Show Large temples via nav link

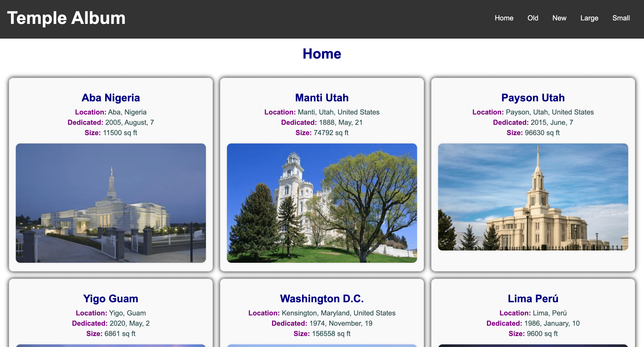589,18
